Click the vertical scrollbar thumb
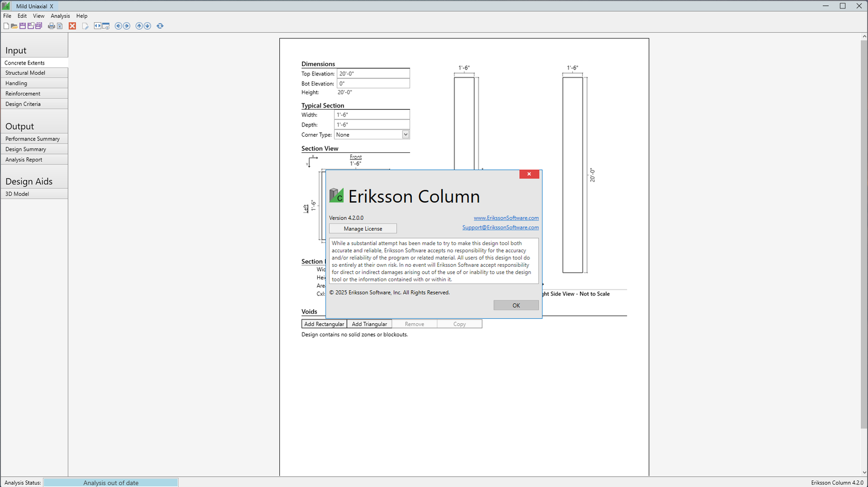This screenshot has height=487, width=868. click(x=864, y=234)
